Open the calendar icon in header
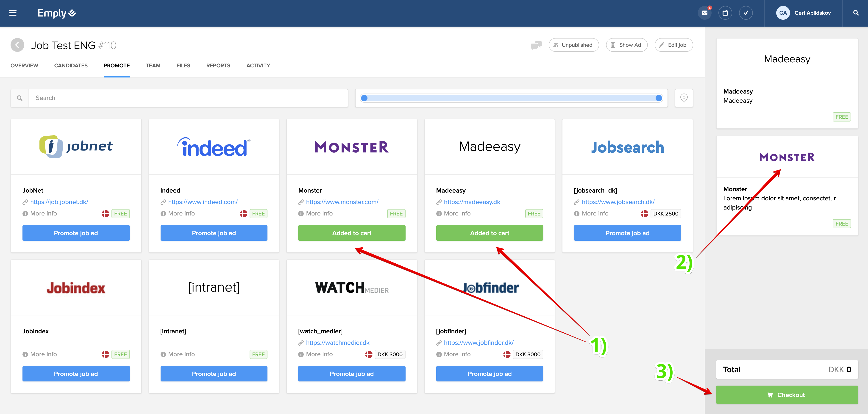This screenshot has width=868, height=414. tap(725, 13)
